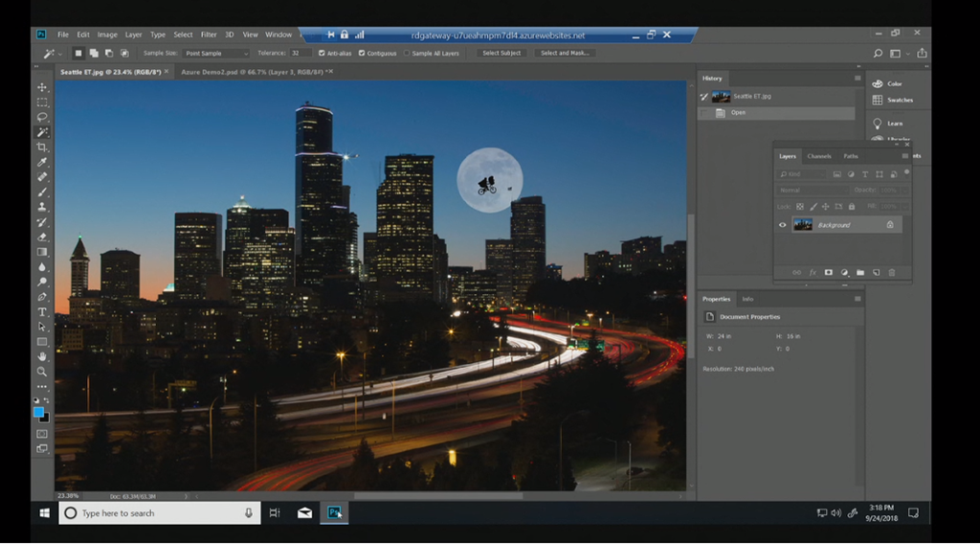Select the Move tool

[x=42, y=87]
